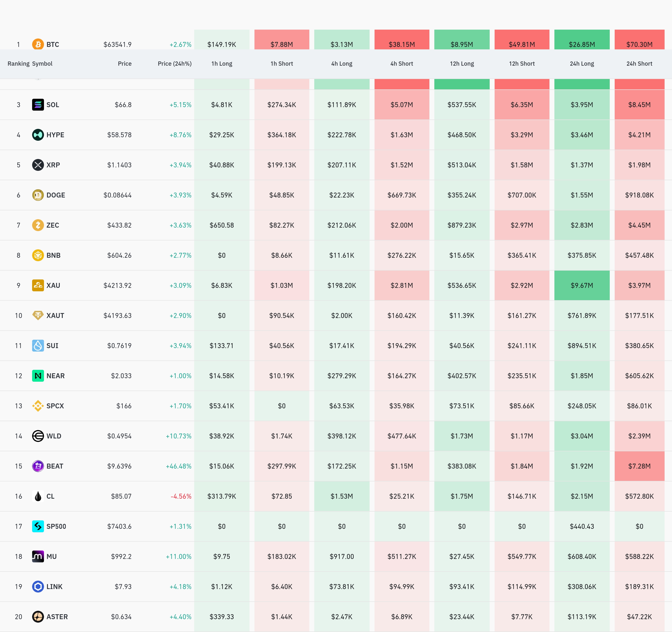The width and height of the screenshot is (672, 632).
Task: Sort table by 4h Short header
Action: pos(401,63)
